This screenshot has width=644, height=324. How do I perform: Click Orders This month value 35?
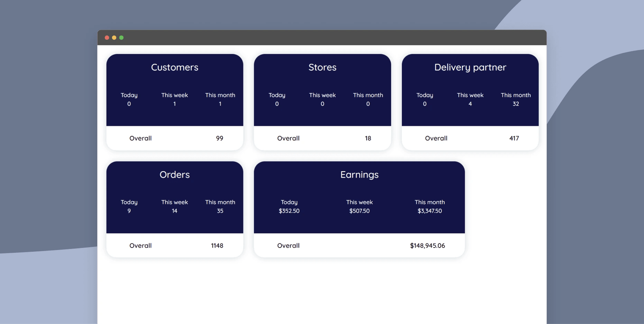click(x=220, y=211)
